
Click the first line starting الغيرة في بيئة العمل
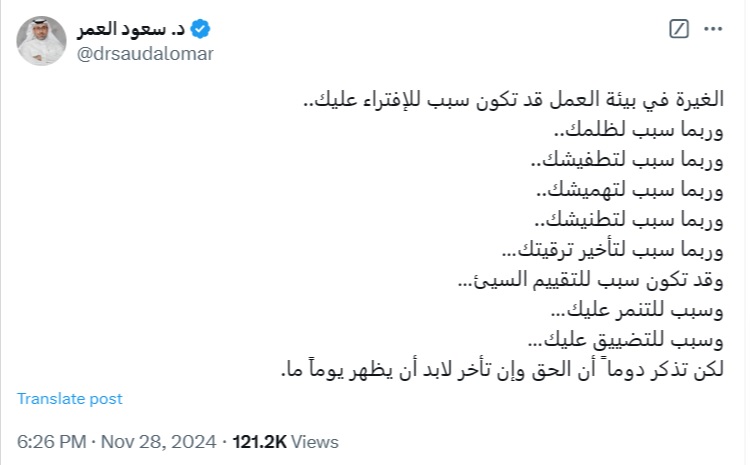tap(513, 100)
